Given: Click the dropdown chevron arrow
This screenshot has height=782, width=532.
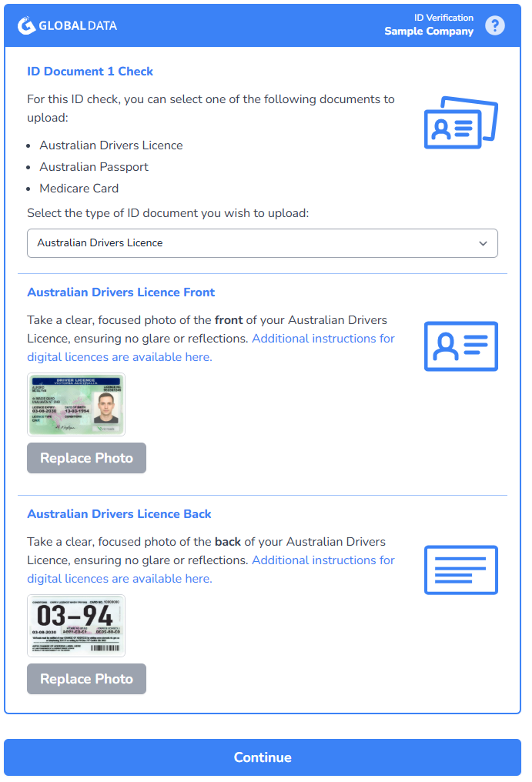Looking at the screenshot, I should point(483,243).
